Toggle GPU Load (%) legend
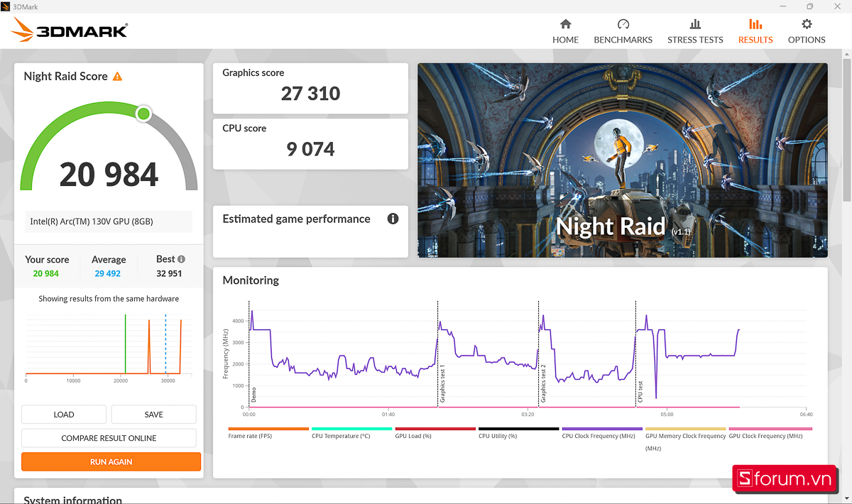This screenshot has width=852, height=504. pos(435,433)
